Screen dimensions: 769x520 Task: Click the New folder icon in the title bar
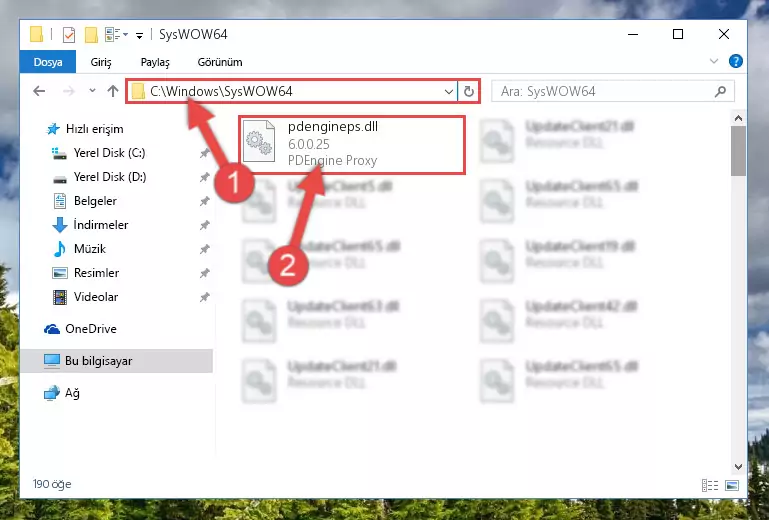tap(91, 35)
